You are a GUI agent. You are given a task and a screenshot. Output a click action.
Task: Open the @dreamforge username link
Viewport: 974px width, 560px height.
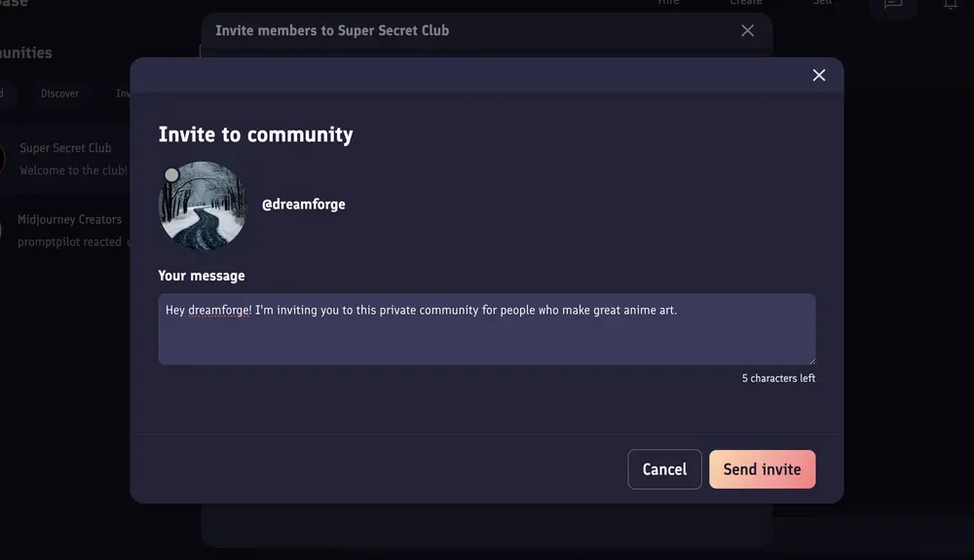(x=303, y=205)
